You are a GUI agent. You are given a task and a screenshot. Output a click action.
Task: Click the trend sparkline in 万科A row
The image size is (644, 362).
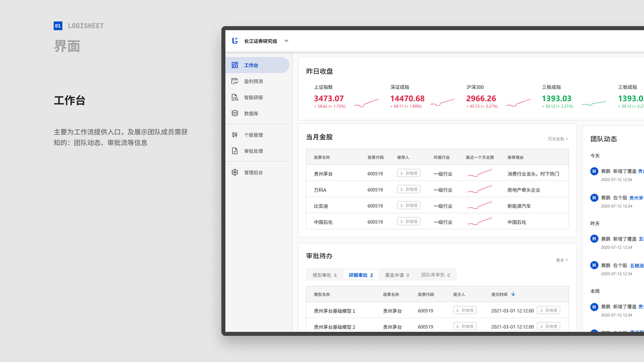[480, 189]
